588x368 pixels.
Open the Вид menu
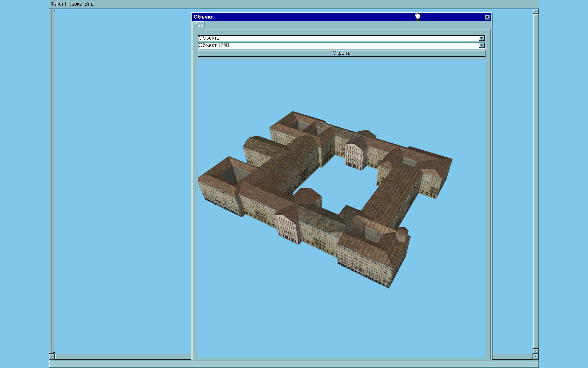point(89,4)
